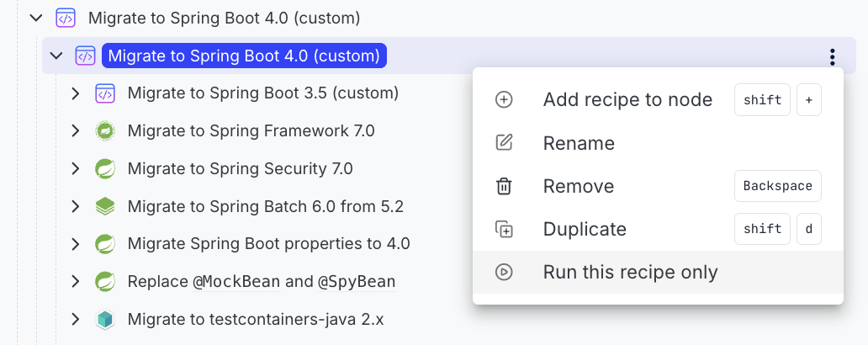868x345 pixels.
Task: Expand Replace @MockBean and @SpyBean
Action: (76, 282)
